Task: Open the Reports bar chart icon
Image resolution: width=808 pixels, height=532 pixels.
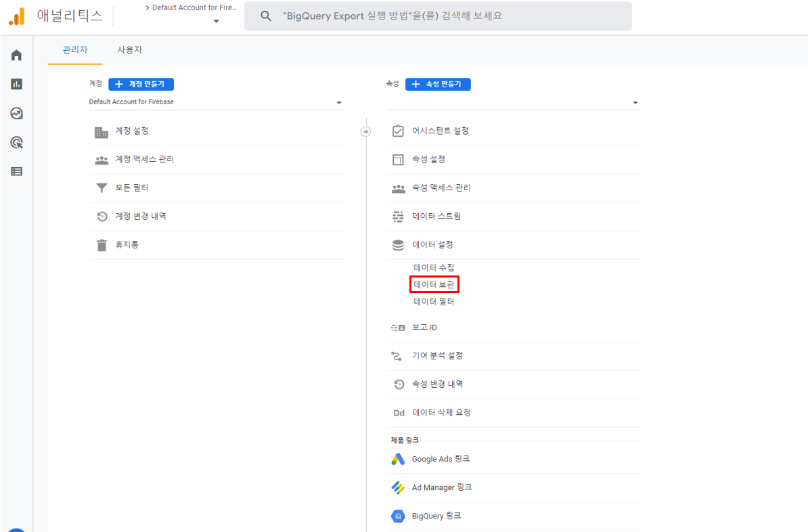Action: click(x=16, y=84)
